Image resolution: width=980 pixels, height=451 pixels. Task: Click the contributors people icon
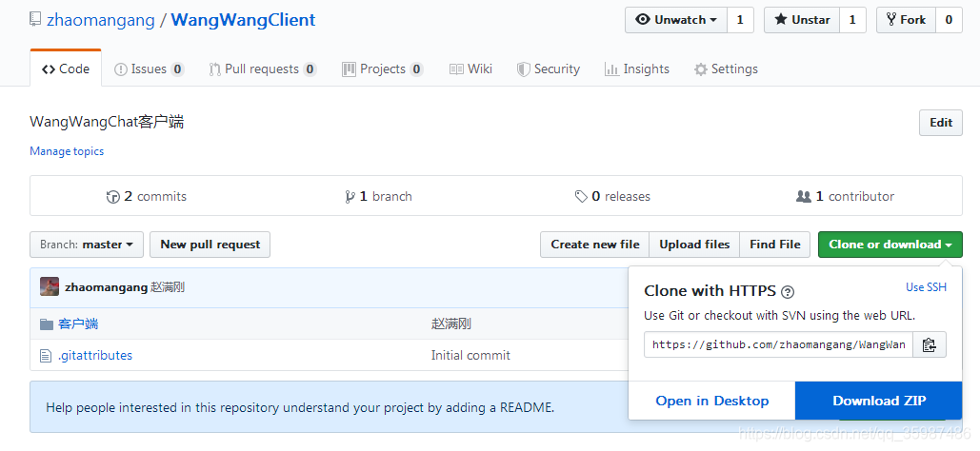[x=803, y=196]
